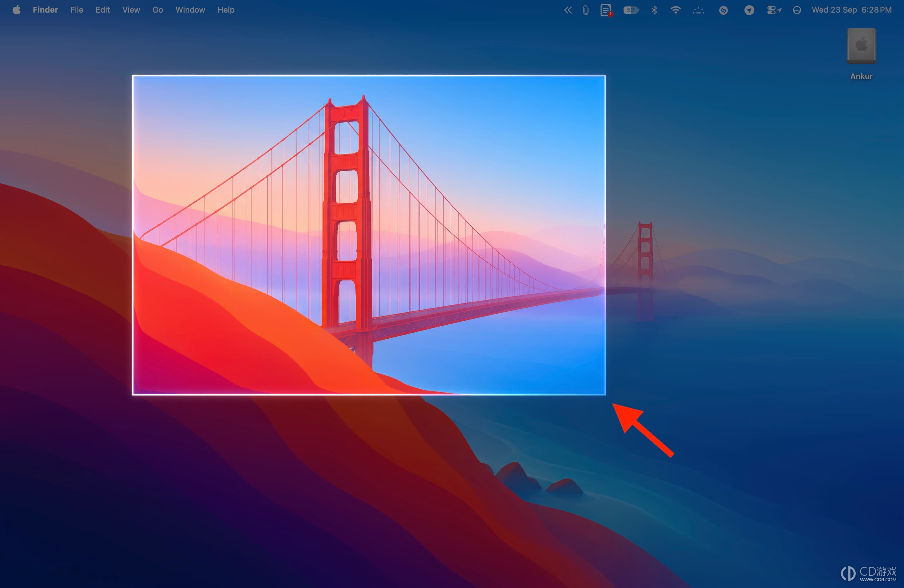Open the Go menu
Viewport: 904px width, 588px height.
click(158, 10)
